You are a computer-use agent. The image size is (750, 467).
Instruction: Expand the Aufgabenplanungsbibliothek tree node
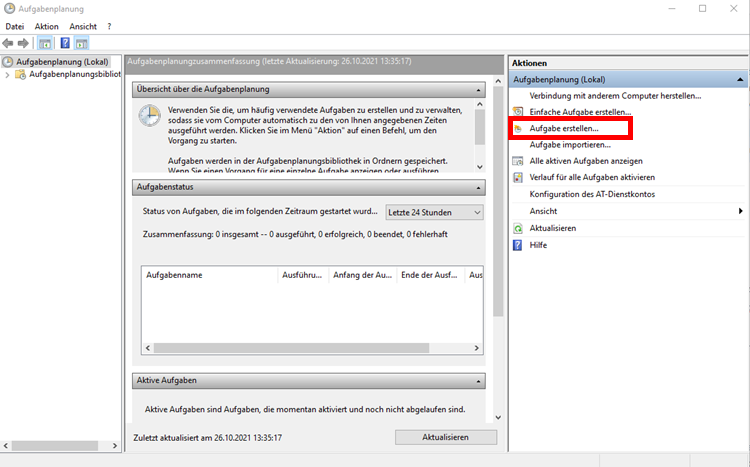[8, 75]
